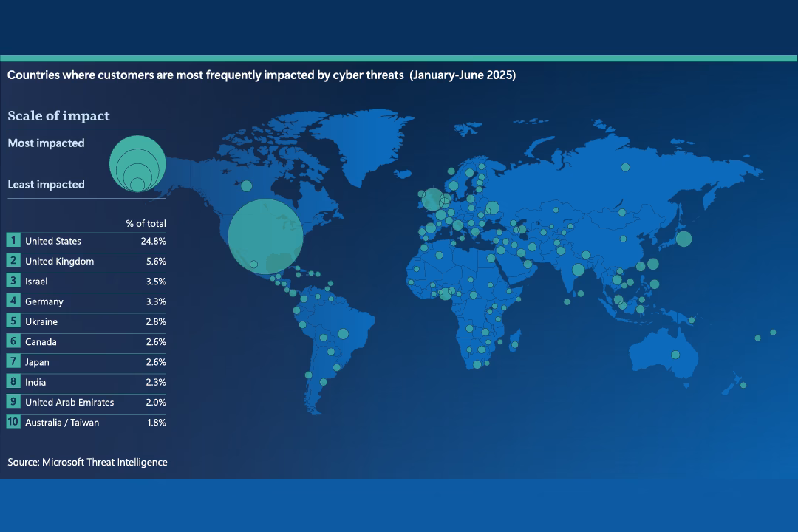This screenshot has width=798, height=532.
Task: Click the bubble over New Zealand
Action: 743,385
